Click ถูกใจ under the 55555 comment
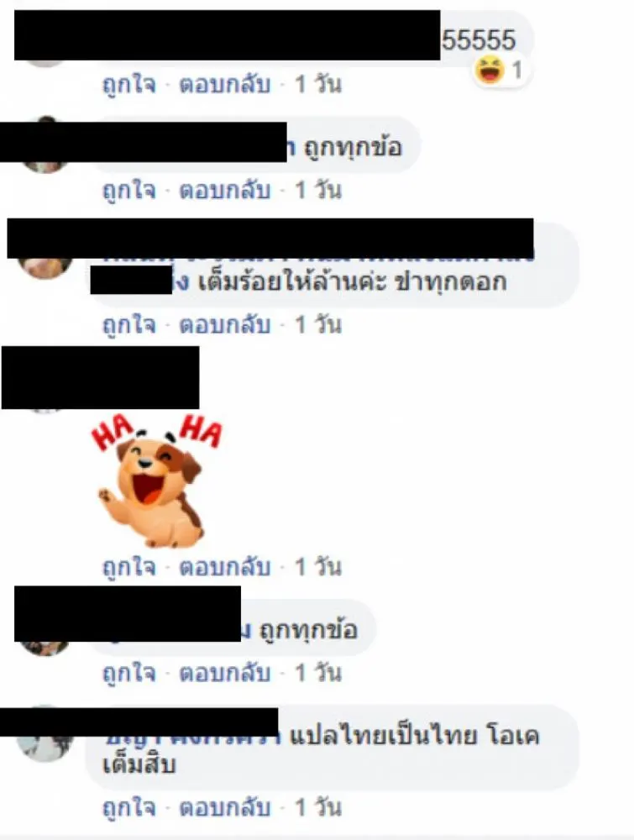Viewport: 634px width, 840px height. (x=129, y=85)
